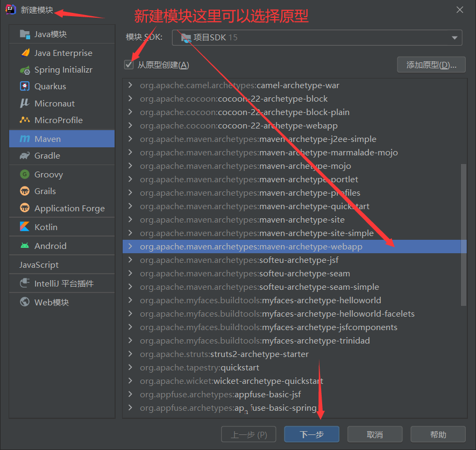Click the archetype list vertical scrollbar
This screenshot has height=450, width=476.
pos(463,234)
